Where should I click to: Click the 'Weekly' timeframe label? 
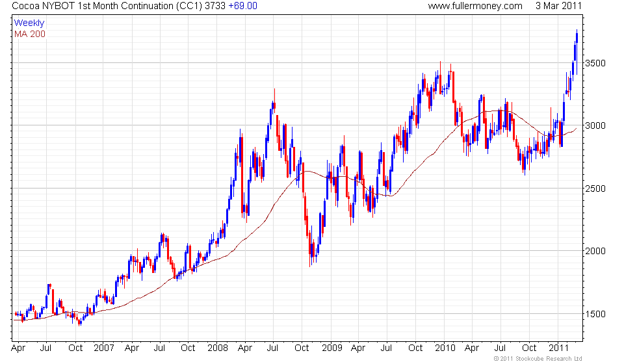click(x=29, y=23)
